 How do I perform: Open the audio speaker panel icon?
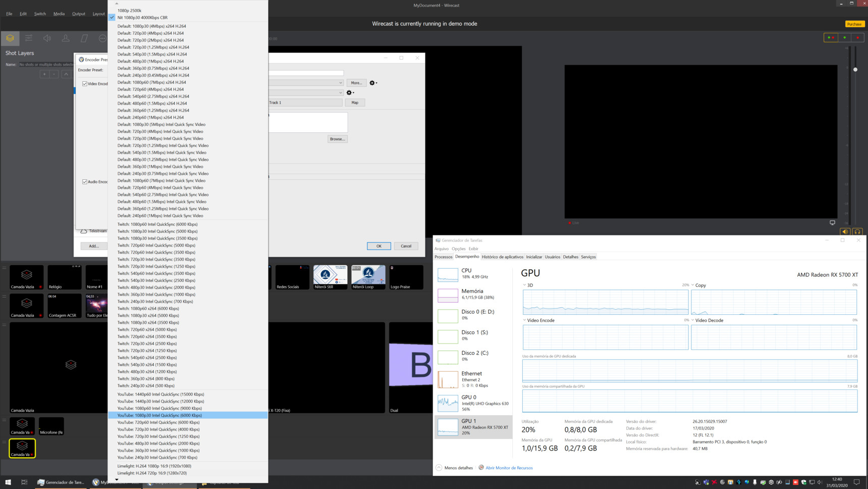pos(47,38)
